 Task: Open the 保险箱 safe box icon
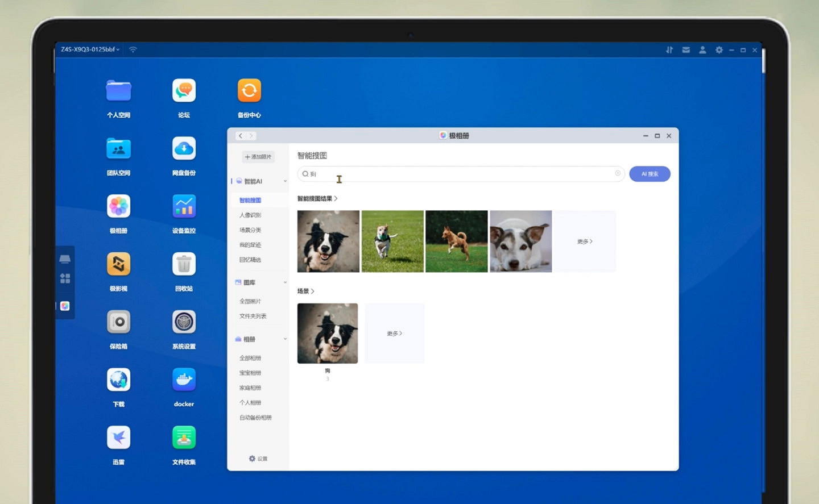tap(118, 322)
